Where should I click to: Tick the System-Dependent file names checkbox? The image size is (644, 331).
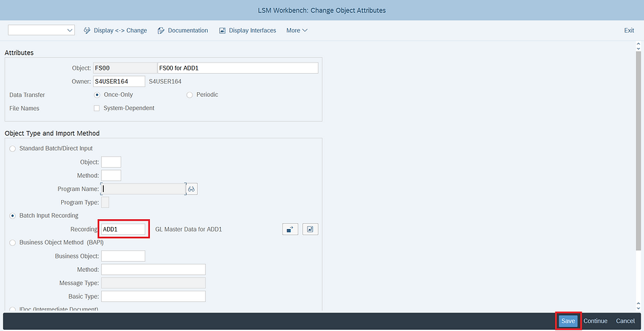pyautogui.click(x=97, y=108)
